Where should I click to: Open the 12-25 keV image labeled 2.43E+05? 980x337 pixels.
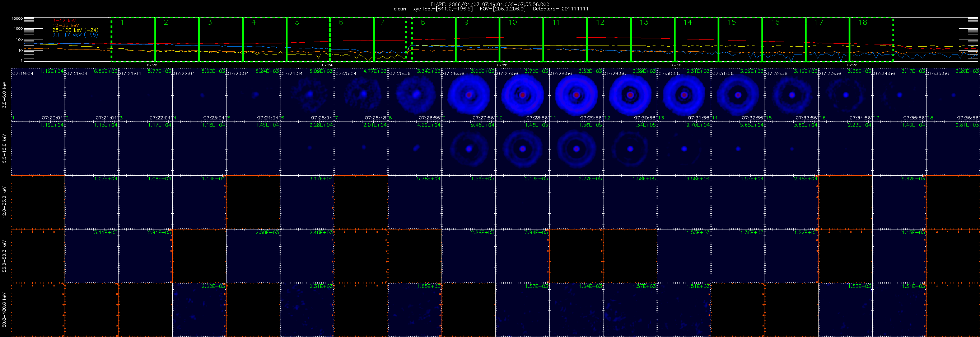pyautogui.click(x=522, y=202)
